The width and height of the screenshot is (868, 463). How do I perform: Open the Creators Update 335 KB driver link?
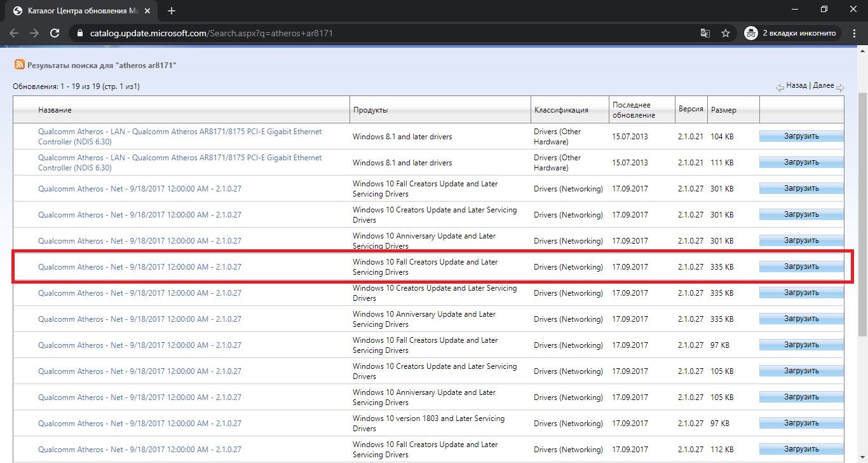(140, 293)
